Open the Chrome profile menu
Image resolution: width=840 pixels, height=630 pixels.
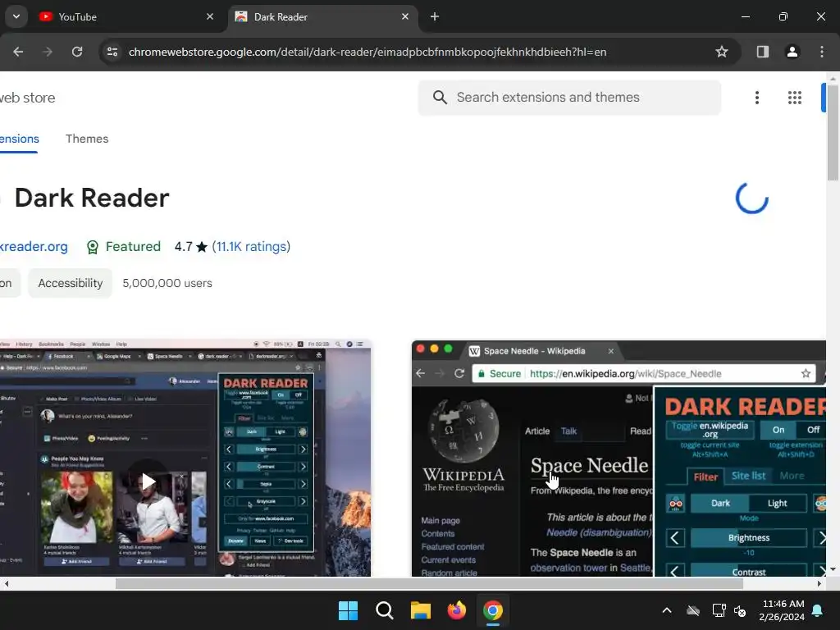coord(792,52)
